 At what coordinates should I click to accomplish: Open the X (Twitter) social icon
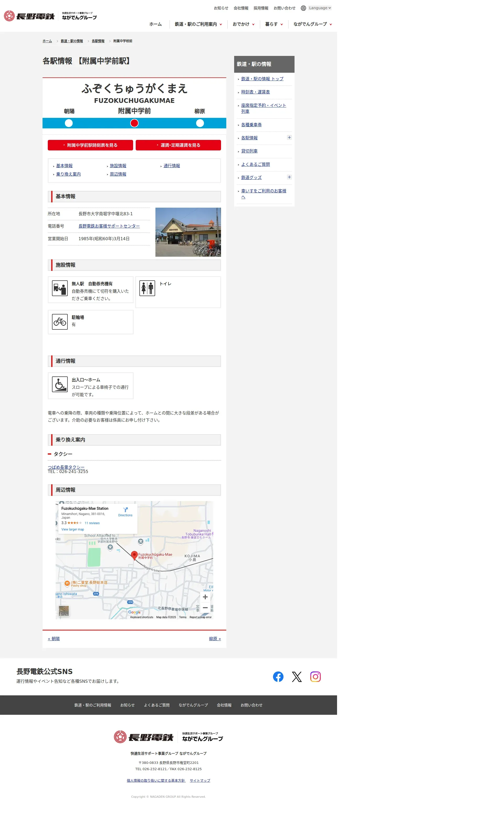[297, 676]
